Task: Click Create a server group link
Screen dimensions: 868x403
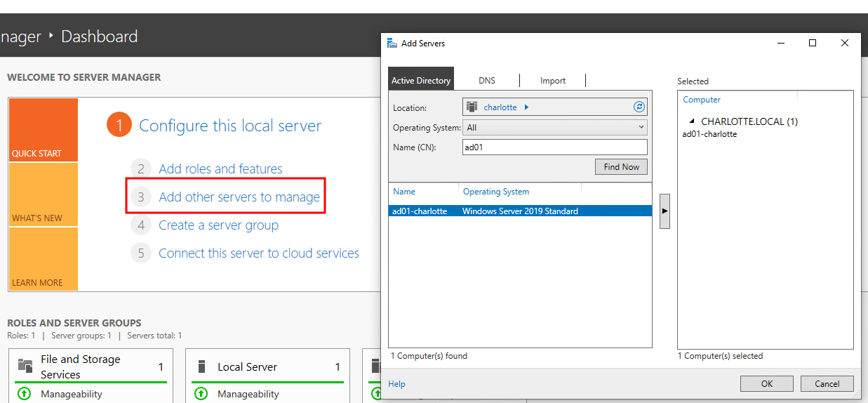Action: tap(218, 225)
